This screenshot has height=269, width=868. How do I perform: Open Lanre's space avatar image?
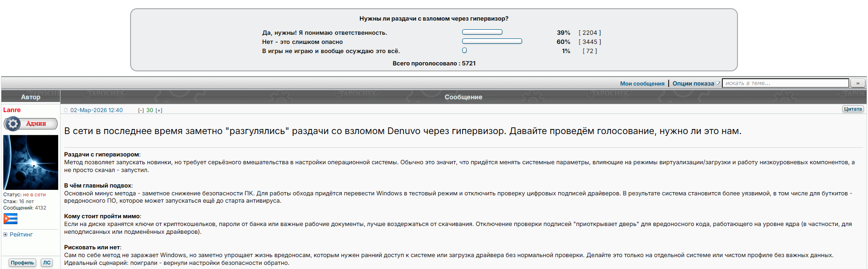pos(31,162)
